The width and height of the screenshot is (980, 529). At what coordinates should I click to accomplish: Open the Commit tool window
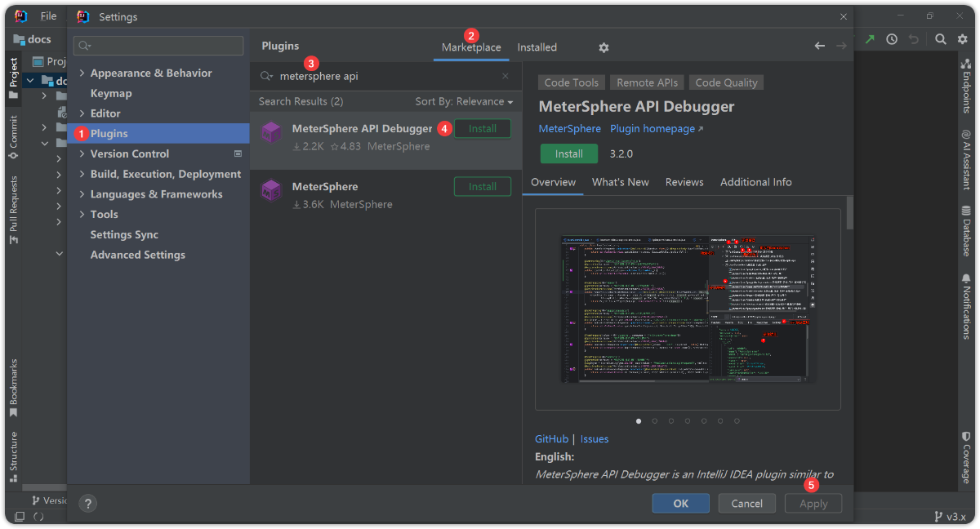point(13,137)
